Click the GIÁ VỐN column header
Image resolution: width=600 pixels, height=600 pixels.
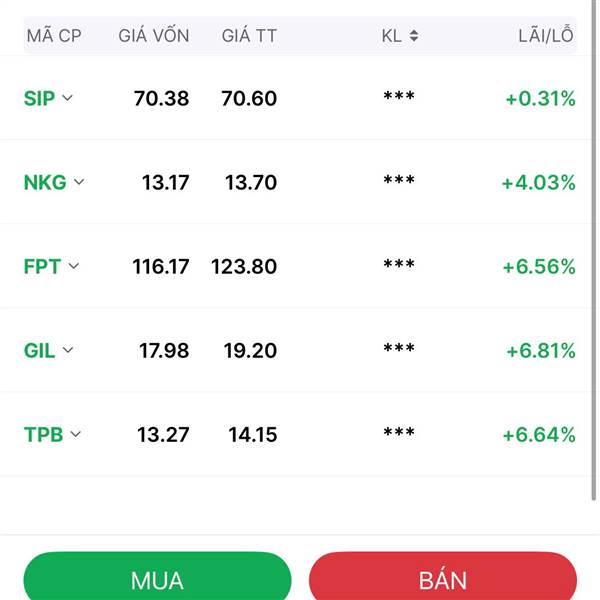point(154,36)
